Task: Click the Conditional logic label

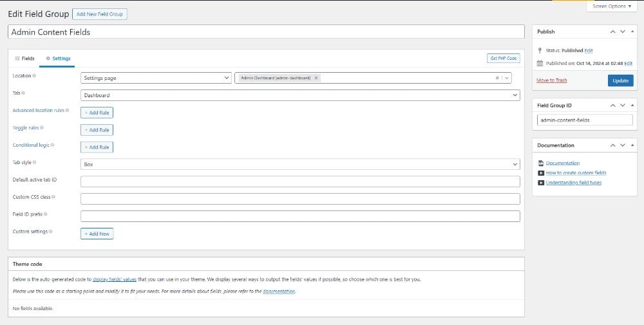Action: coord(31,145)
